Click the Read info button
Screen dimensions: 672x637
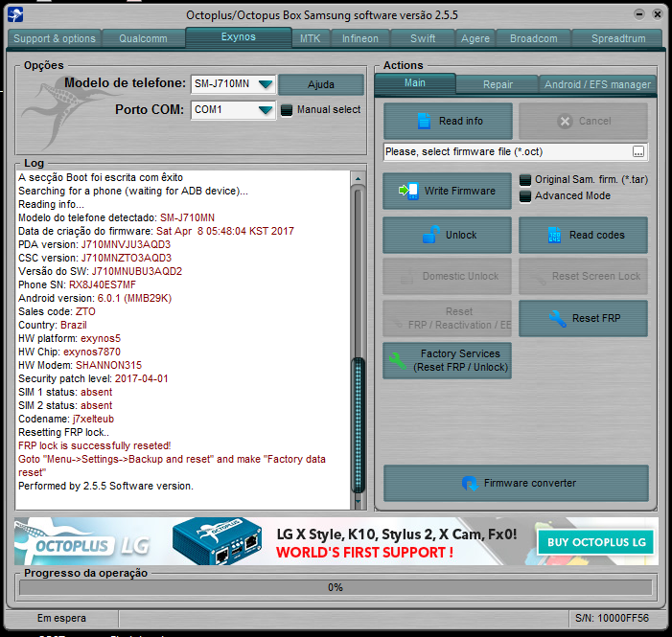tap(448, 122)
